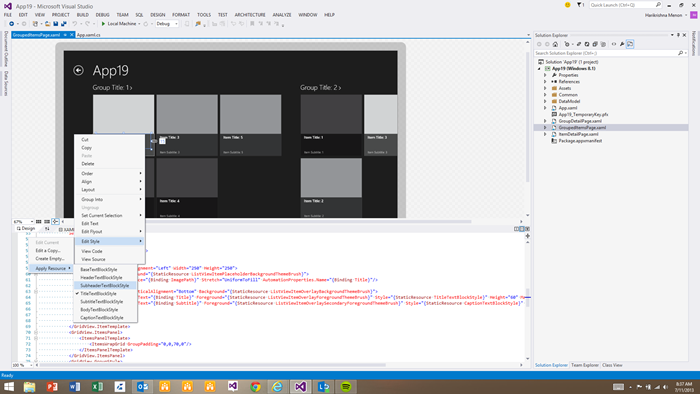Open GroupDetailPage.xaml in Solution Explorer
Image resolution: width=700 pixels, height=394 pixels.
click(x=580, y=121)
